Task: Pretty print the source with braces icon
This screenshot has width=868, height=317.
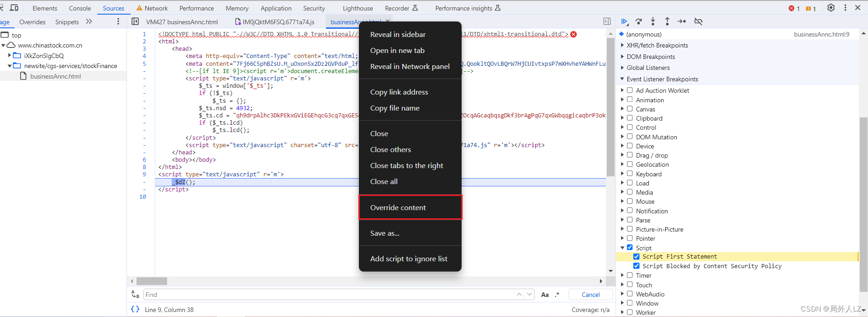Action: pyautogui.click(x=135, y=309)
